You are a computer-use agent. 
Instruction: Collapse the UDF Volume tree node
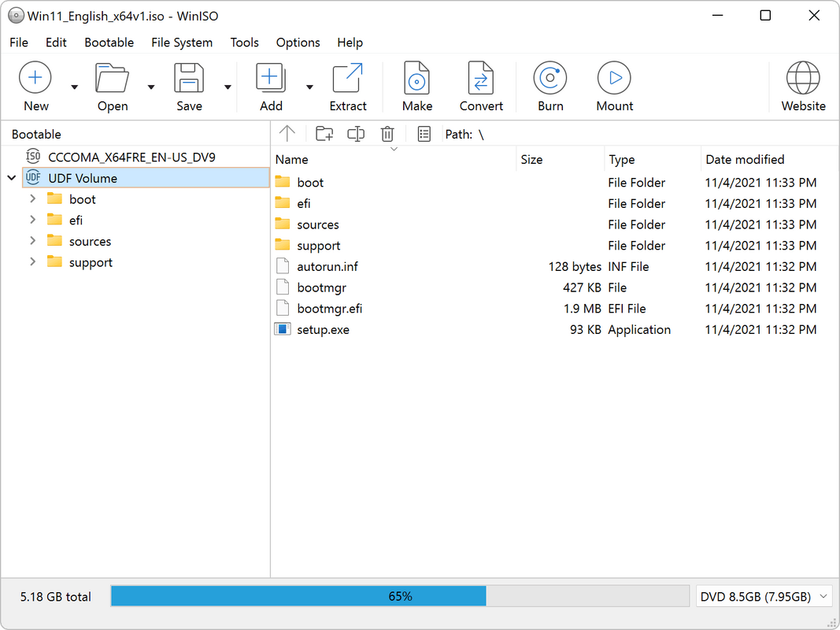(11, 177)
